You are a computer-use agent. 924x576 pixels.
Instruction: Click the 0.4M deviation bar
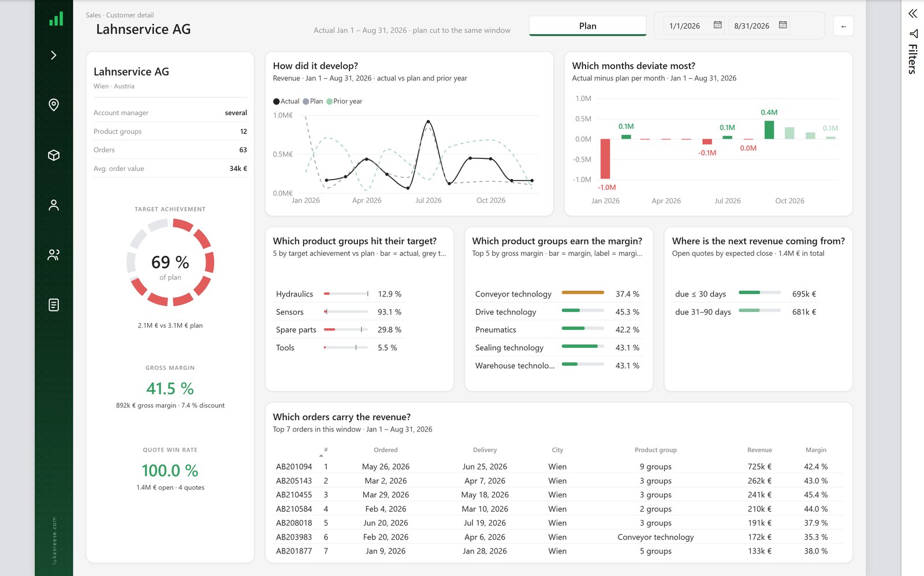[x=769, y=130]
